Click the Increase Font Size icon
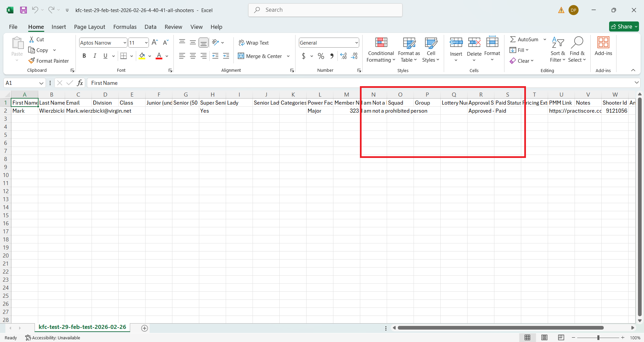Viewport: 644px width, 342px height. [155, 43]
